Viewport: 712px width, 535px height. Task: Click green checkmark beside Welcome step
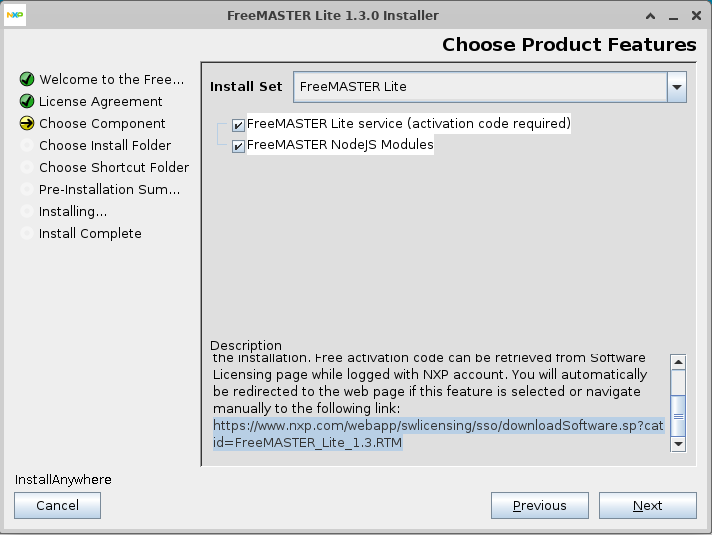point(27,80)
